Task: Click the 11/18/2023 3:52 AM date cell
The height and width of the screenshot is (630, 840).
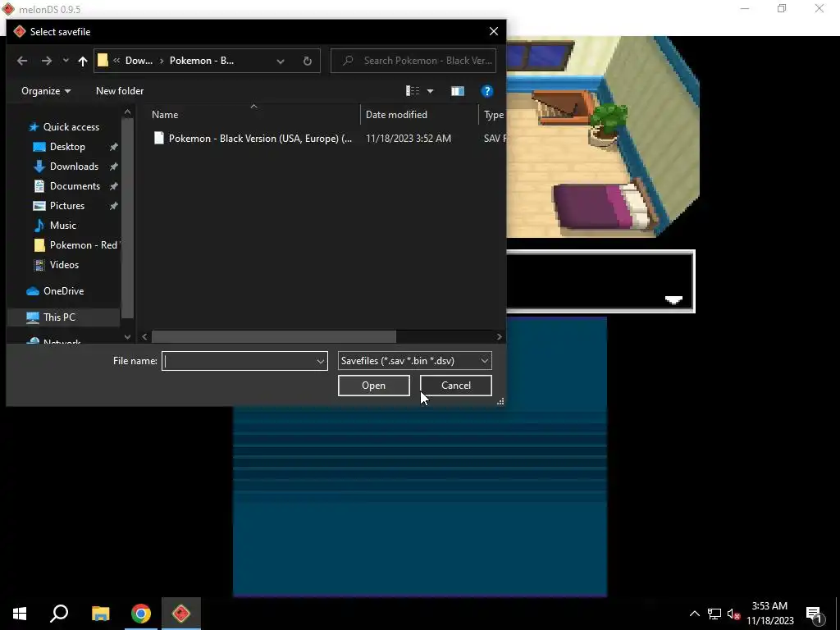Action: tap(409, 138)
